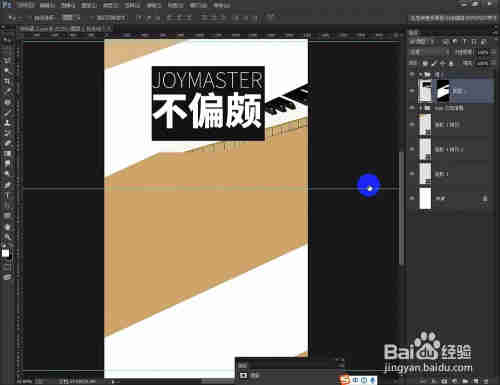Change the screen mode
The image size is (500, 385).
(x=7, y=277)
